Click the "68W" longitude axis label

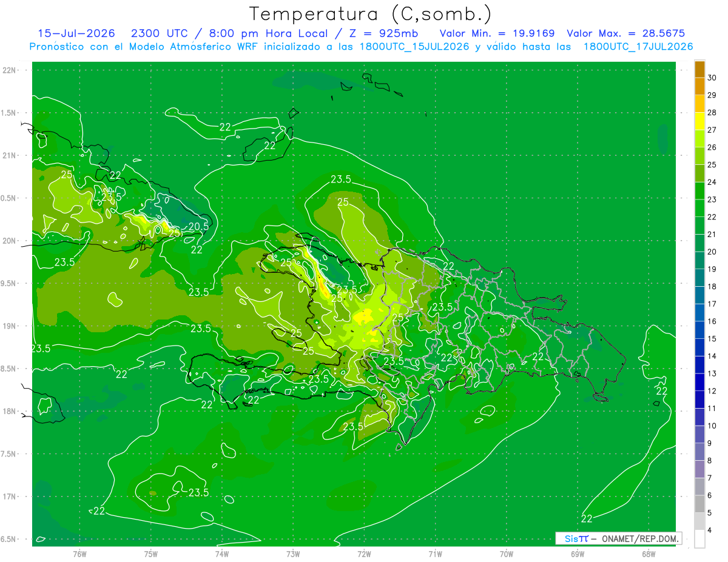[649, 554]
